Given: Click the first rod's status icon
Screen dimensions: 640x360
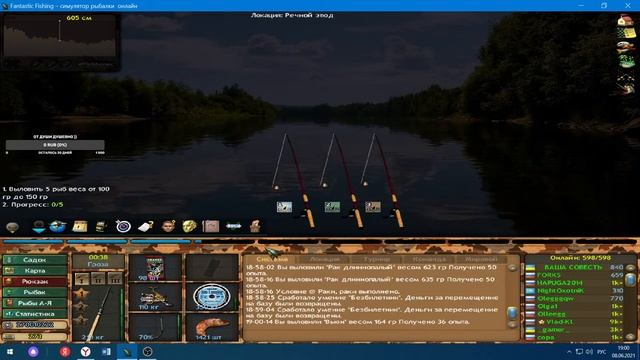Looking at the screenshot, I should [x=284, y=207].
